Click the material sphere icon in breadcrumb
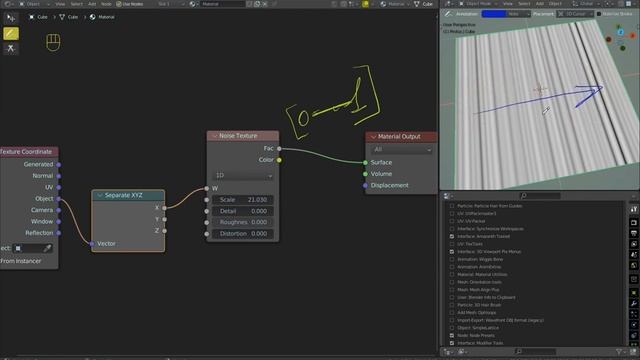This screenshot has height=360, width=640. (93, 17)
